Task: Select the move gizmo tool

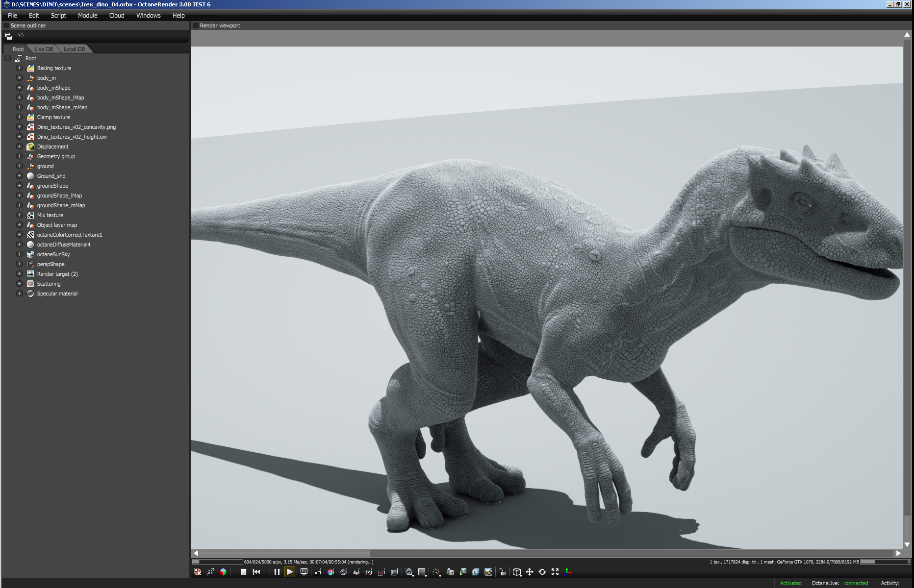Action: 530,572
